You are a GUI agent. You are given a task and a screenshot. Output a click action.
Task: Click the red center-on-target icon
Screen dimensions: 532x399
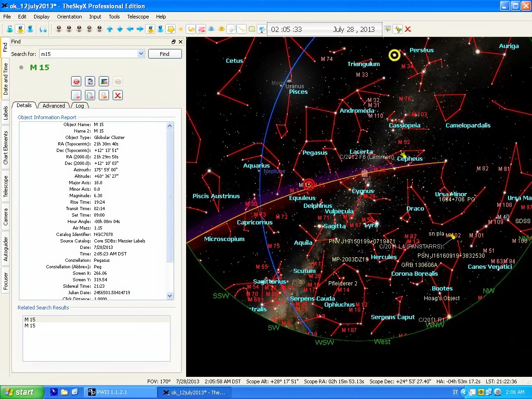pos(77,82)
